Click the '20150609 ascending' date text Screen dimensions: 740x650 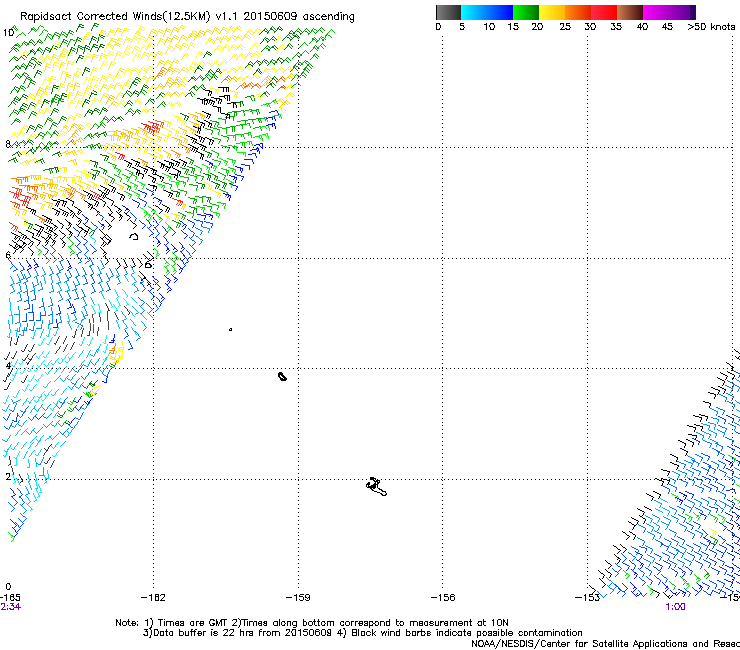click(299, 17)
